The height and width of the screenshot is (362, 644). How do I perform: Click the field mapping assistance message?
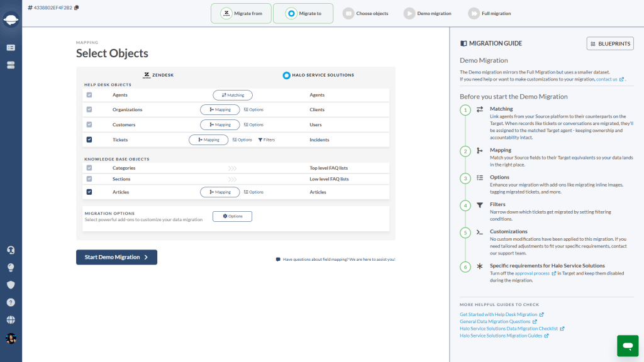(339, 260)
